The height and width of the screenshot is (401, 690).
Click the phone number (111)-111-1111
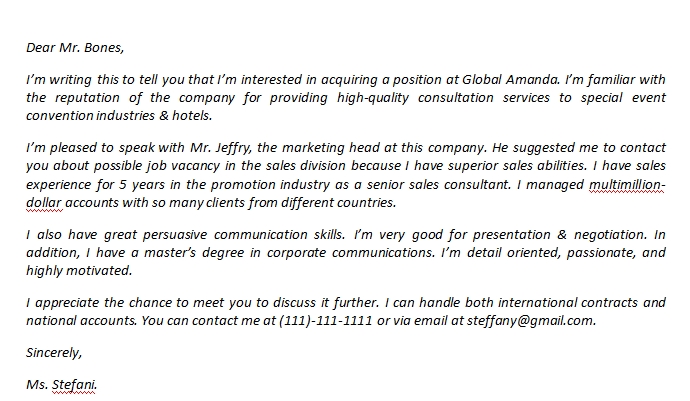pos(326,320)
